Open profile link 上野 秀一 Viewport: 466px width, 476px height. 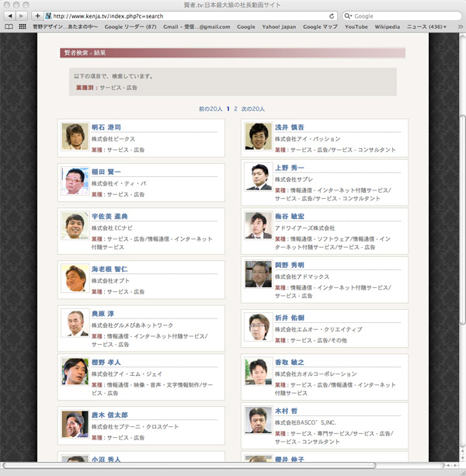(x=290, y=168)
